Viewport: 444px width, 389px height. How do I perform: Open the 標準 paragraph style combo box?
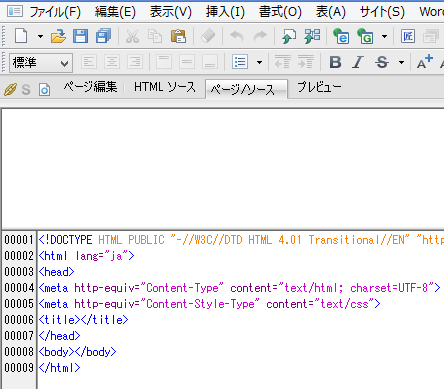(x=41, y=63)
